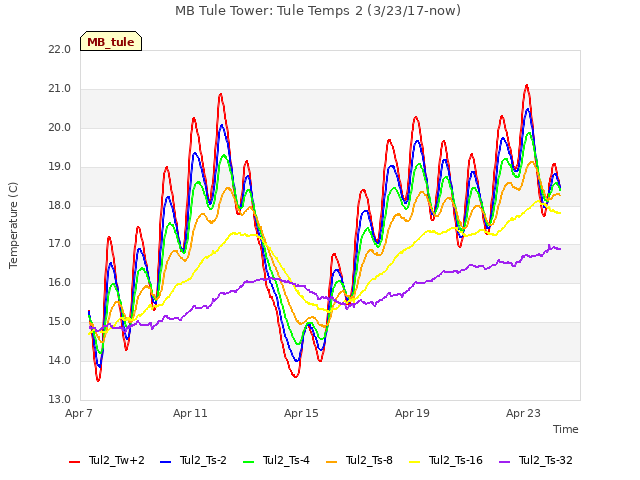Select the Tul2_Ts-8 legend label
The height and width of the screenshot is (480, 640).
pos(369,460)
